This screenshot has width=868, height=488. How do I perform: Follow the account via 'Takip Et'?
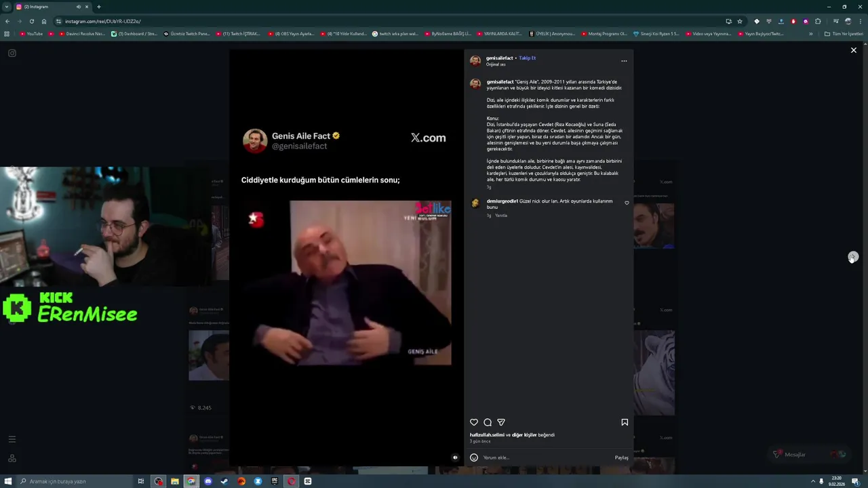click(527, 58)
